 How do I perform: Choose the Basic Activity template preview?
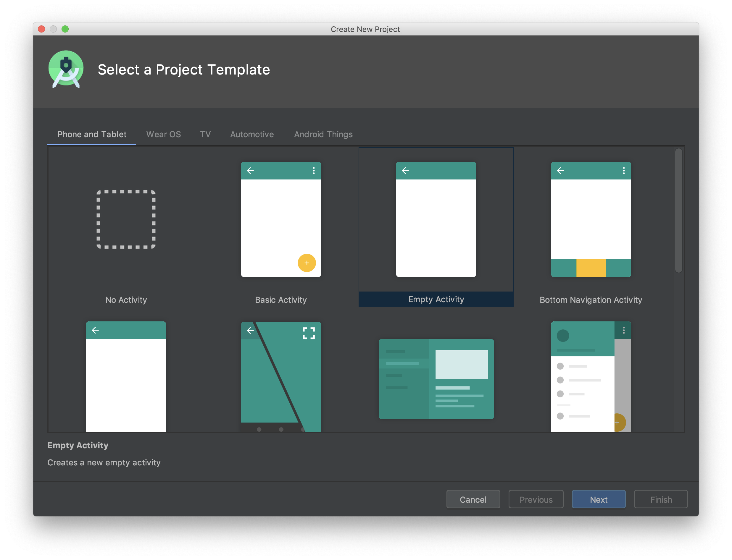[281, 219]
